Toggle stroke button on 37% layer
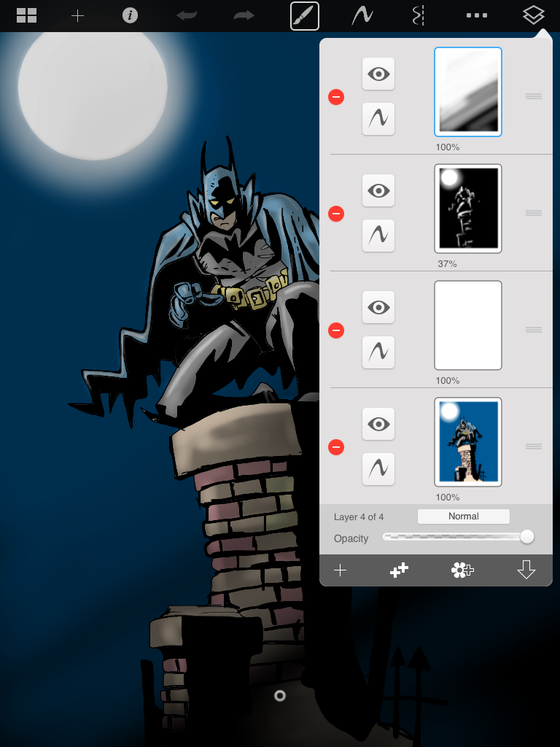560x747 pixels. tap(378, 236)
